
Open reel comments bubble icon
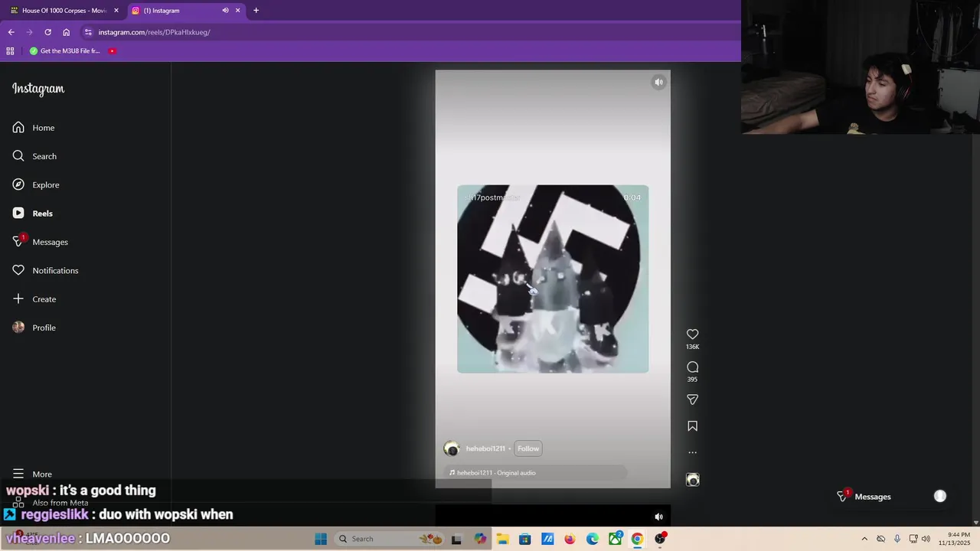point(692,367)
